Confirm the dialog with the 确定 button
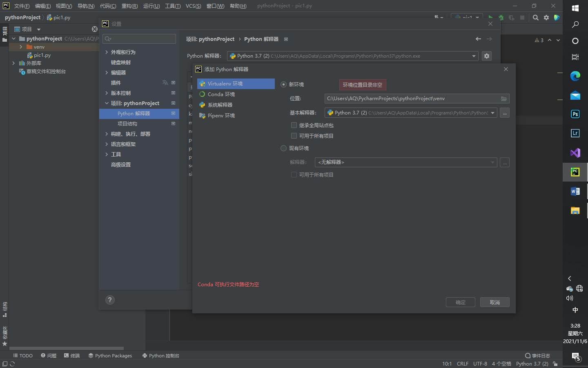 [460, 302]
